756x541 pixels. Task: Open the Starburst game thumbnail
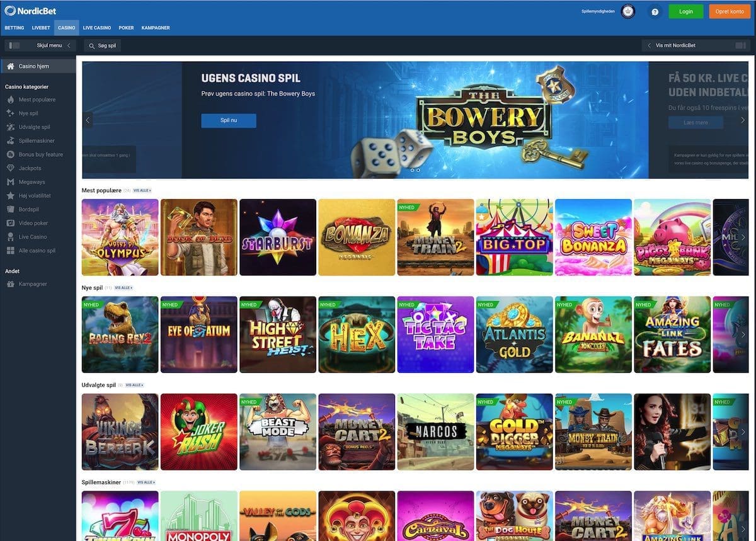(x=278, y=237)
